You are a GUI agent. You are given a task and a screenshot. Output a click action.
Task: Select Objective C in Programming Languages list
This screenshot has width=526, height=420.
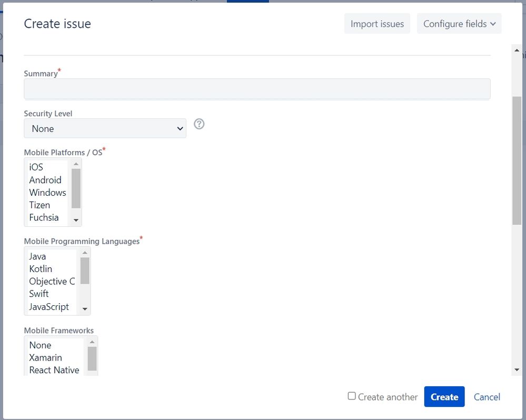pos(52,281)
